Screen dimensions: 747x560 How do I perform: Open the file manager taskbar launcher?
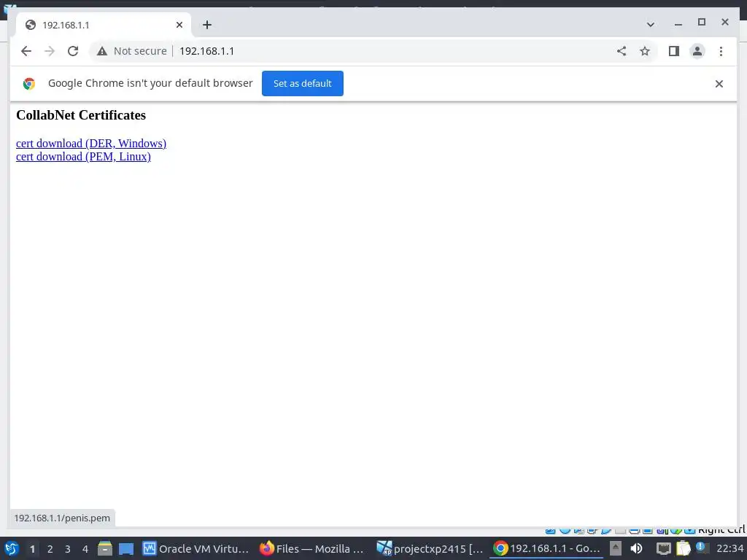coord(105,548)
